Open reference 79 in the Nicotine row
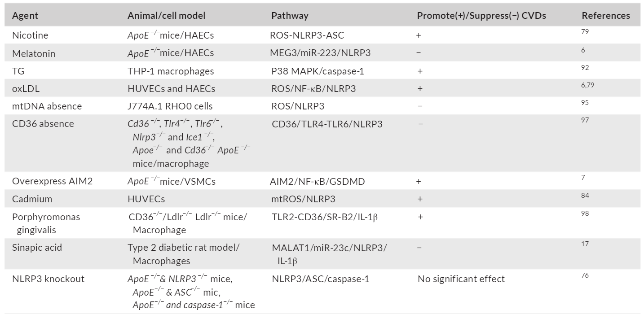The height and width of the screenshot is (314, 644). click(585, 32)
